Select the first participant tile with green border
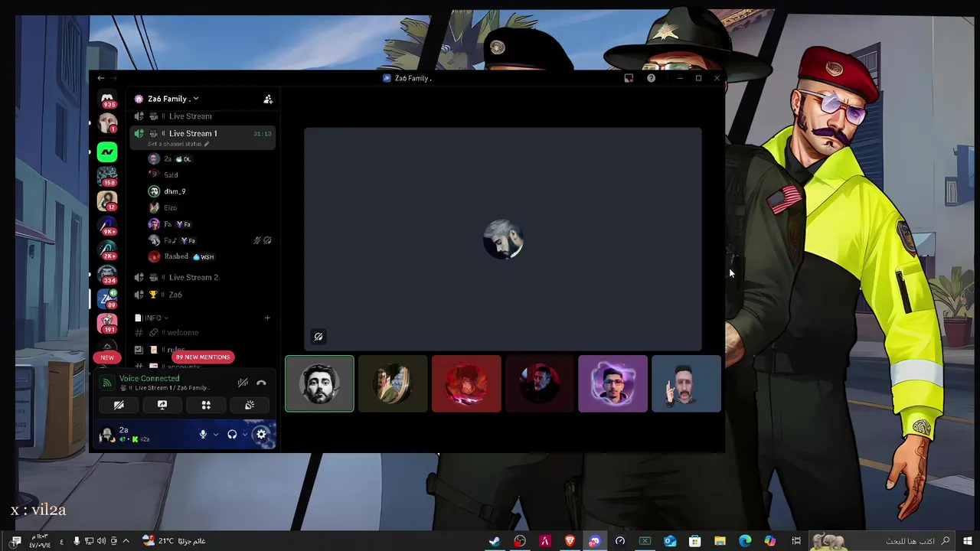The image size is (980, 551). [x=319, y=383]
